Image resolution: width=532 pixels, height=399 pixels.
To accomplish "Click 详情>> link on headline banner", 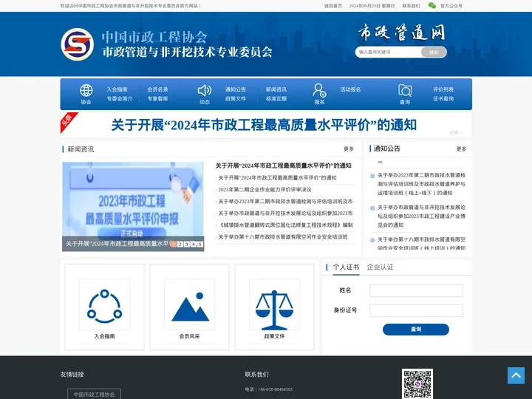I will click(x=456, y=133).
